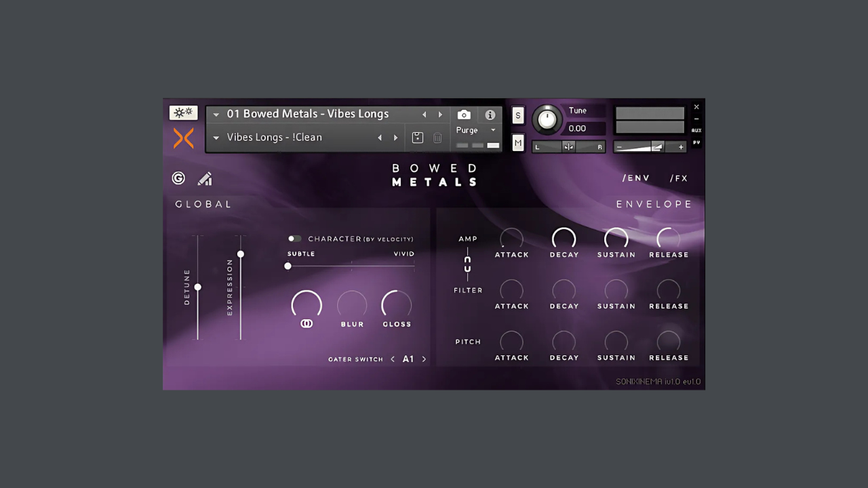Open the instrument info icon

490,115
